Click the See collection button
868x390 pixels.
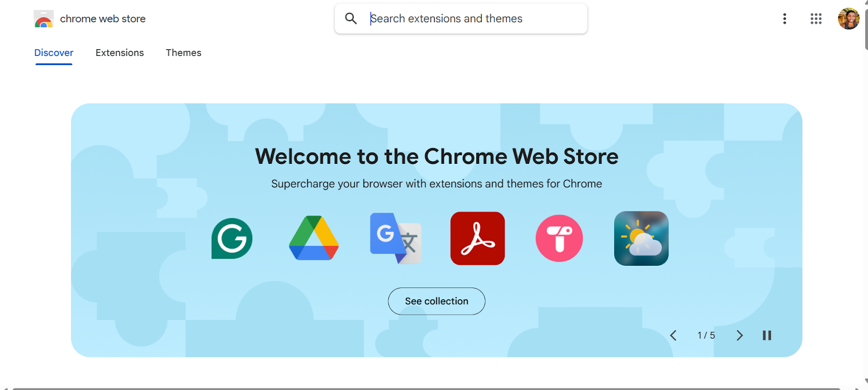pos(437,301)
